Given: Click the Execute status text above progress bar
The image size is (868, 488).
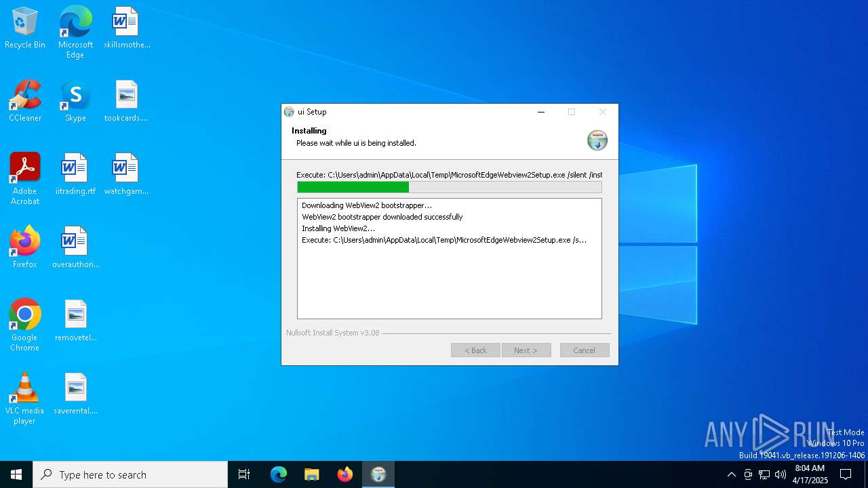Looking at the screenshot, I should click(x=449, y=175).
